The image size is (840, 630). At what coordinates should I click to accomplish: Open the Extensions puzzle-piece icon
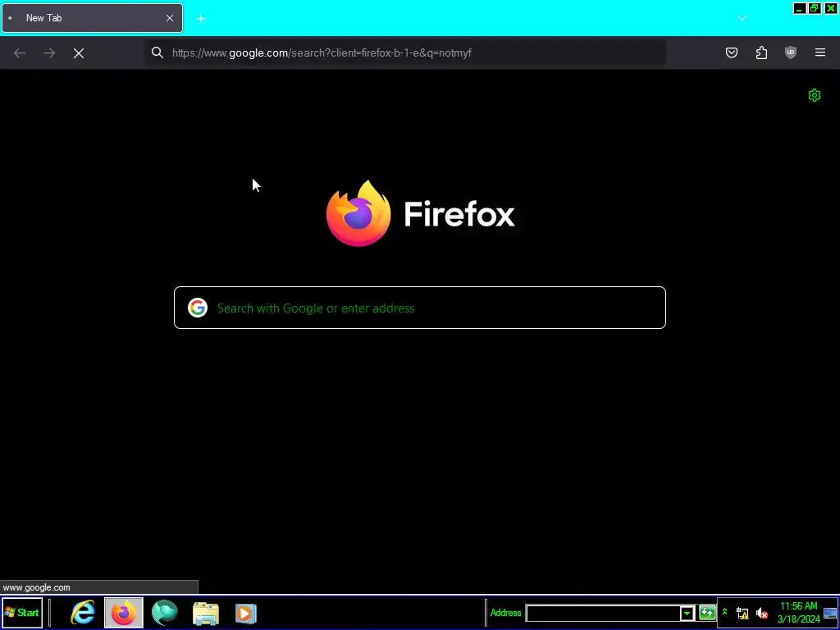point(761,52)
